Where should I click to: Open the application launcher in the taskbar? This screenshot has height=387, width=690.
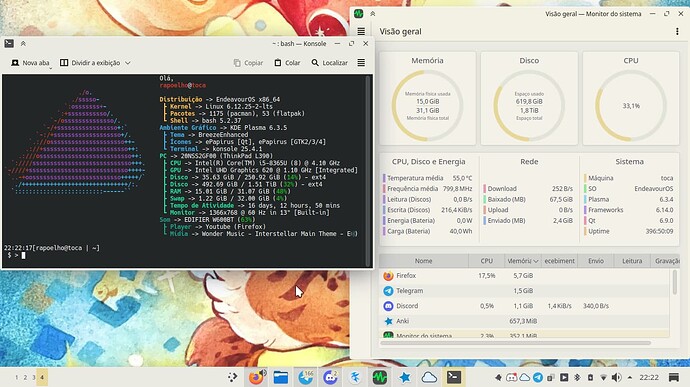click(x=232, y=377)
